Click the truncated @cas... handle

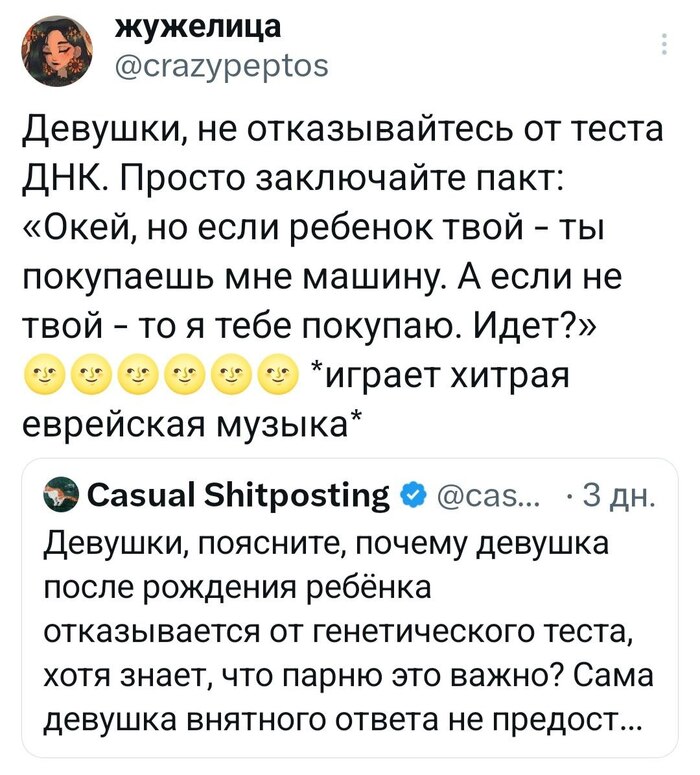[x=489, y=496]
